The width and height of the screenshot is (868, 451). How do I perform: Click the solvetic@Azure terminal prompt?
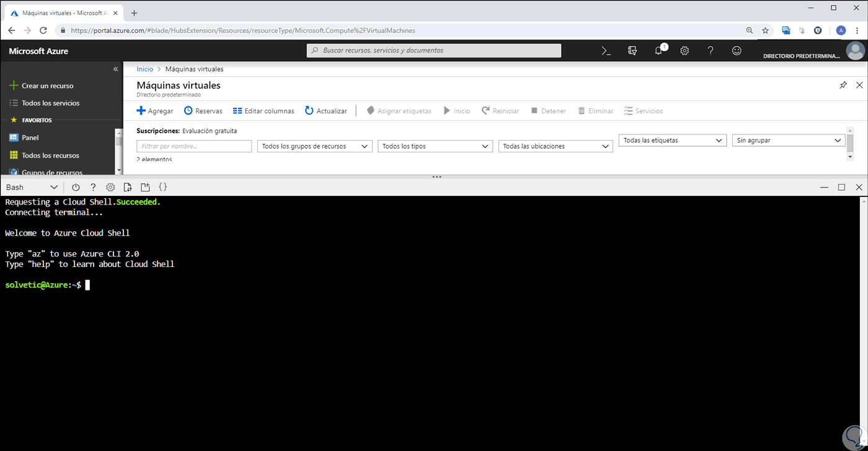point(43,285)
